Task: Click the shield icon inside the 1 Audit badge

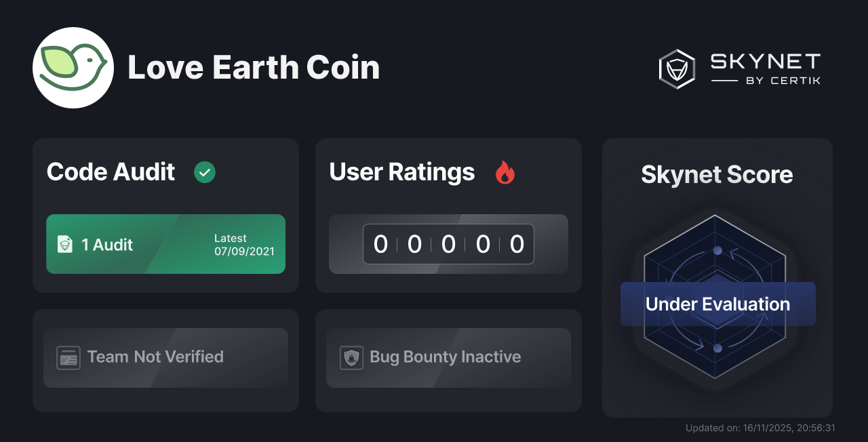Action: [x=65, y=244]
